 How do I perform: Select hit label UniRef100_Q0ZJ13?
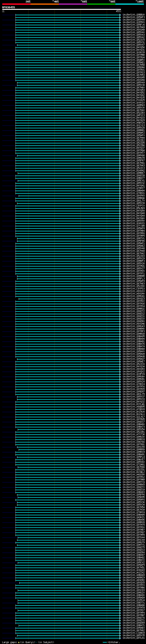click(x=134, y=125)
